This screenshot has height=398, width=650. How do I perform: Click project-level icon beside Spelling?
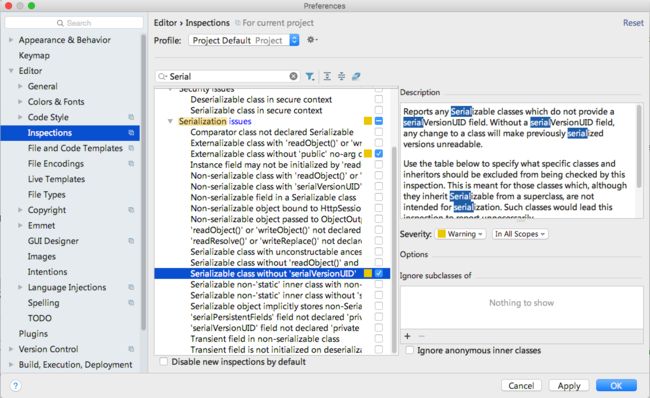point(131,303)
